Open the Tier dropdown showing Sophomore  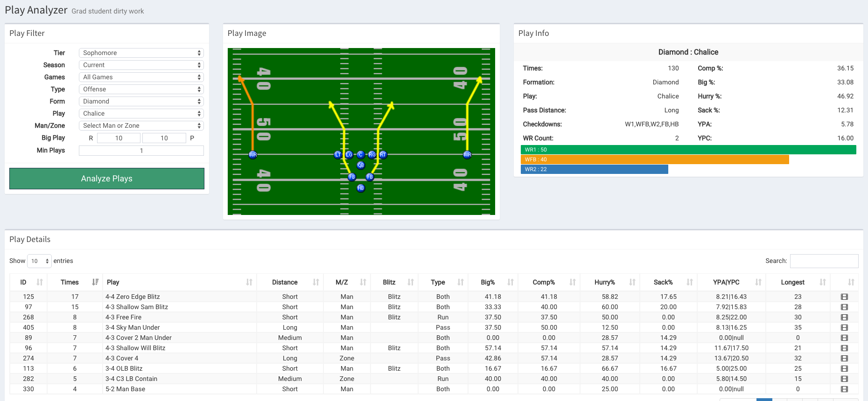click(141, 53)
